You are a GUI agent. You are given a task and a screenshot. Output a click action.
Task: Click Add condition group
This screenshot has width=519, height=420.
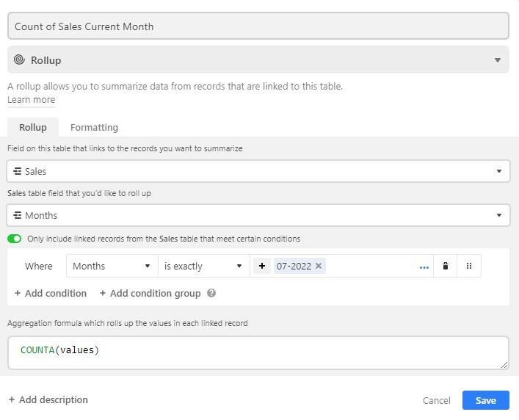150,293
